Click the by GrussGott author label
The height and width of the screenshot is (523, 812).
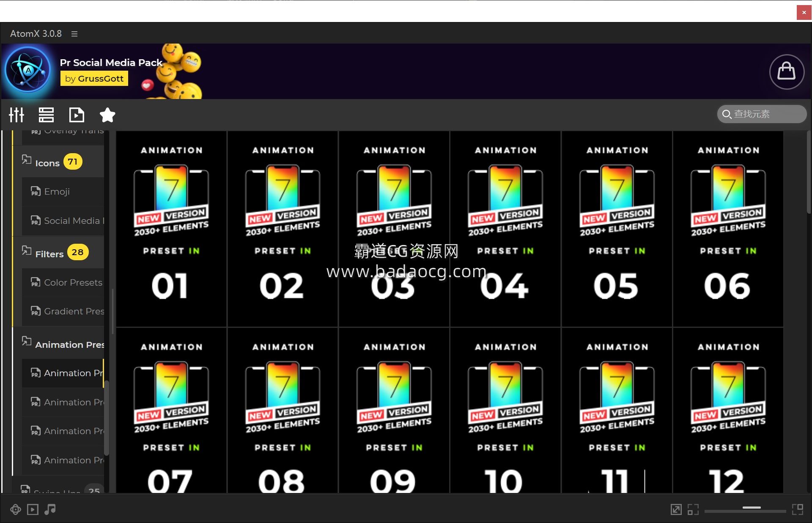click(x=94, y=79)
